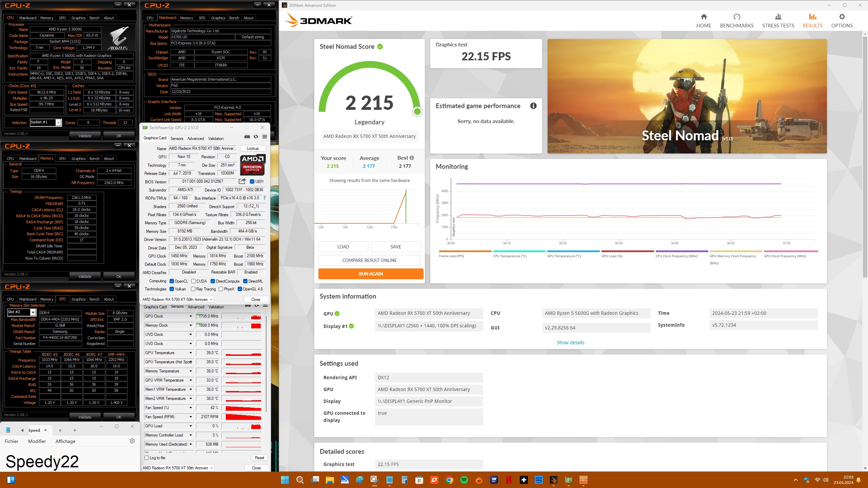
Task: Open the GPU Load sensor dropdown
Action: click(191, 426)
